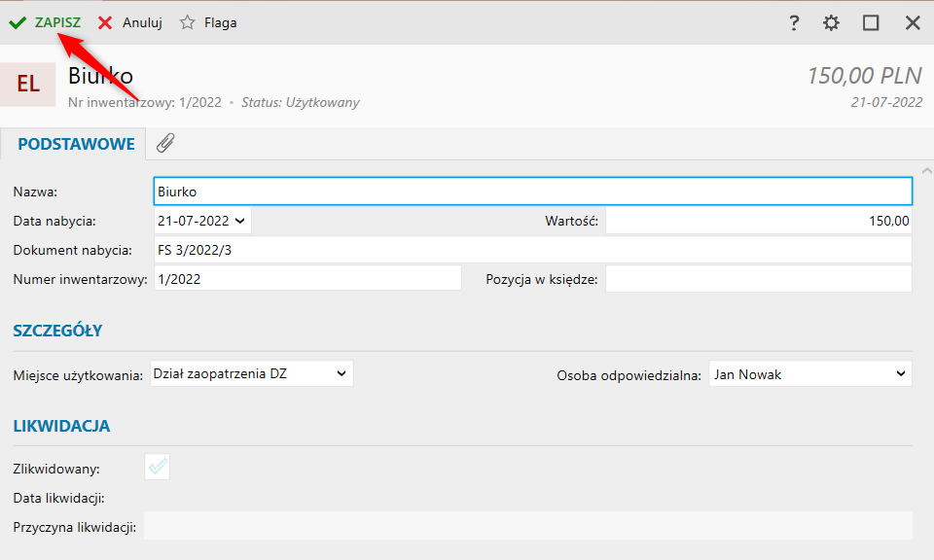
Task: Switch to the Podstawowe tab
Action: [76, 144]
